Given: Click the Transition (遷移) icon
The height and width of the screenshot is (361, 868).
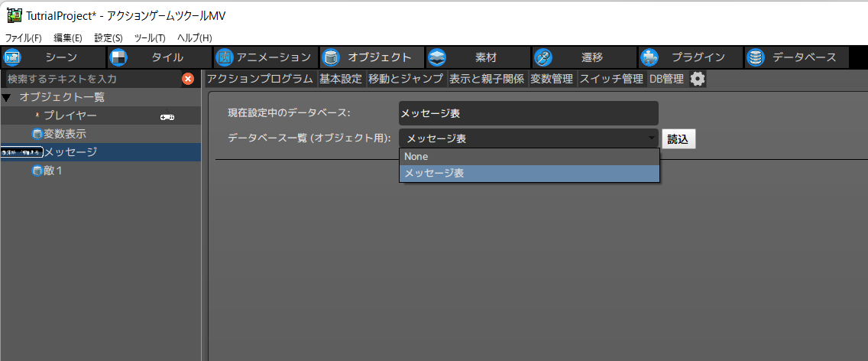Looking at the screenshot, I should (543, 57).
